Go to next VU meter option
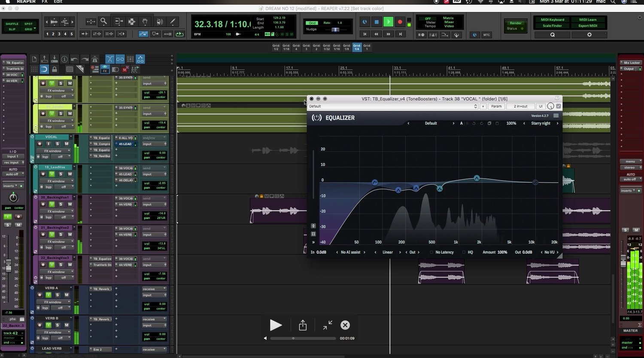Image resolution: width=644 pixels, height=358 pixels. coord(557,253)
